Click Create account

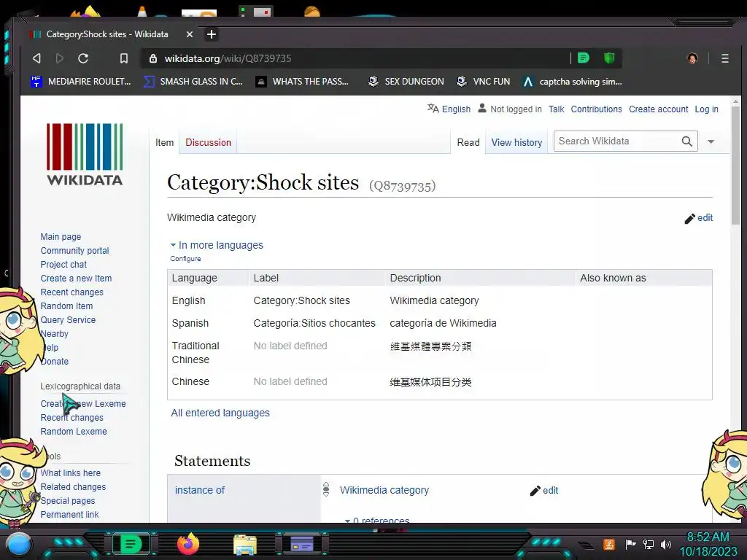click(x=659, y=109)
